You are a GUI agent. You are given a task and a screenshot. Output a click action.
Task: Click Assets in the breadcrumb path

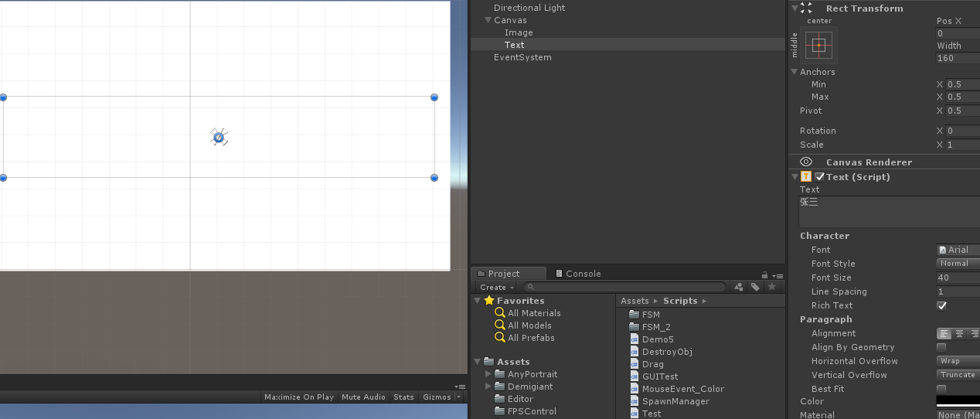point(635,301)
